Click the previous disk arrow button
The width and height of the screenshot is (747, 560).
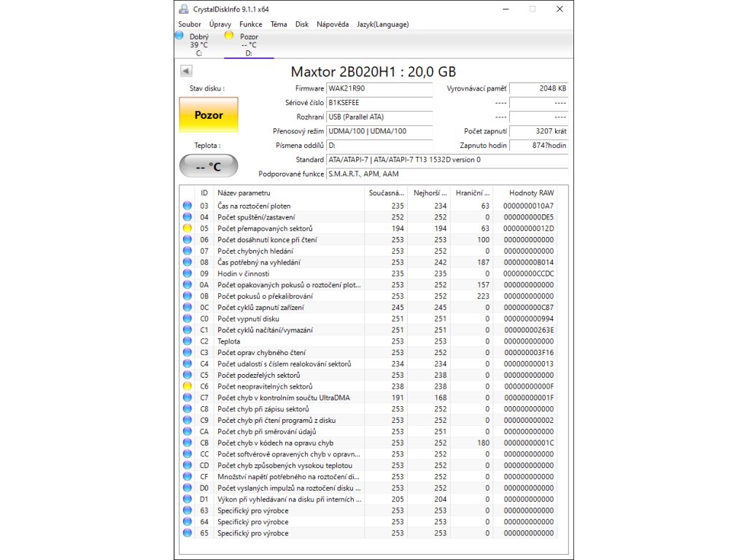[x=186, y=71]
